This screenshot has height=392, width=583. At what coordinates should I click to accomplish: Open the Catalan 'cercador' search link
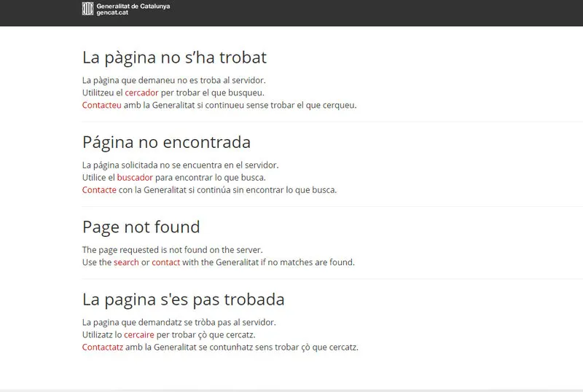pyautogui.click(x=141, y=93)
